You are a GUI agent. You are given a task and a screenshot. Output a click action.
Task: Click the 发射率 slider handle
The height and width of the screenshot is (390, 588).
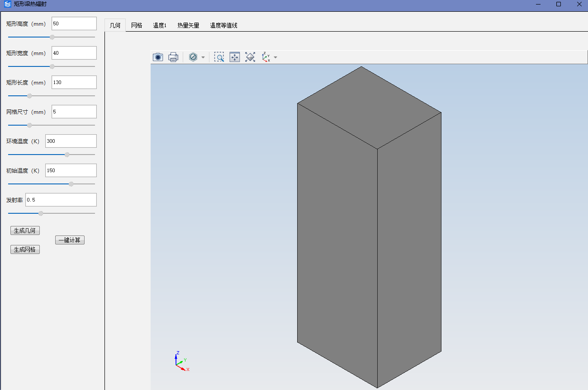click(x=41, y=213)
